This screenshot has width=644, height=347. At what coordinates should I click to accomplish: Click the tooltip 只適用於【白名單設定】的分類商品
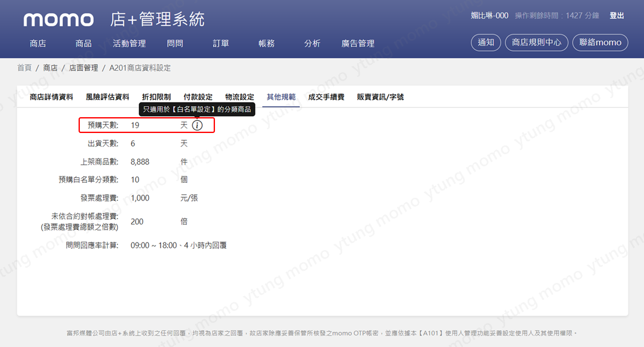click(x=197, y=109)
